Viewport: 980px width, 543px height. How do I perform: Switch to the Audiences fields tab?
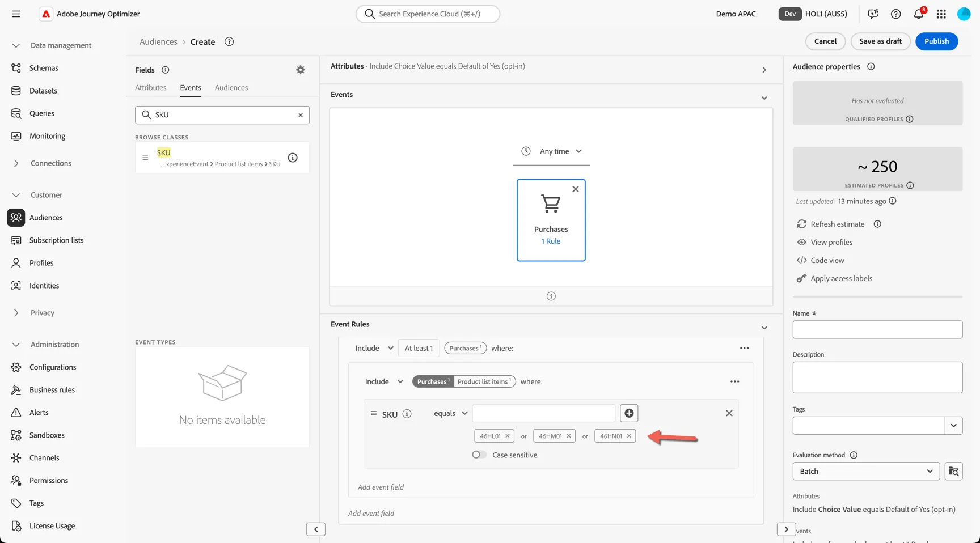click(x=231, y=88)
